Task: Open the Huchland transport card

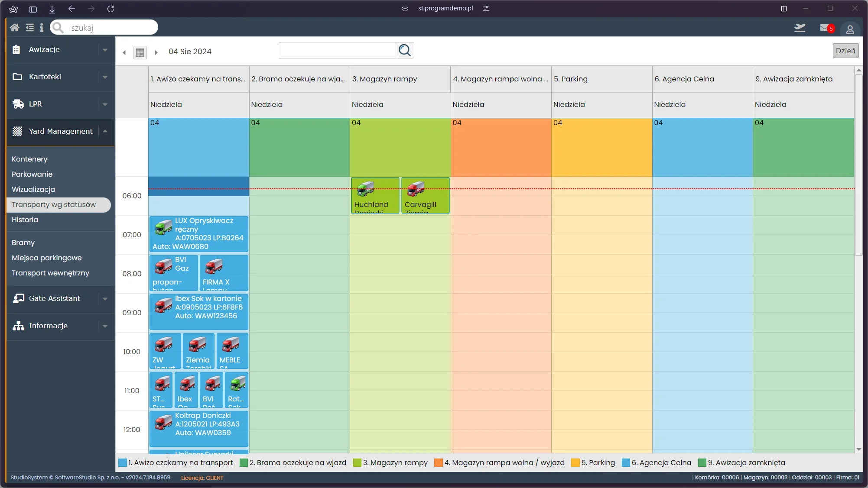Action: [375, 195]
